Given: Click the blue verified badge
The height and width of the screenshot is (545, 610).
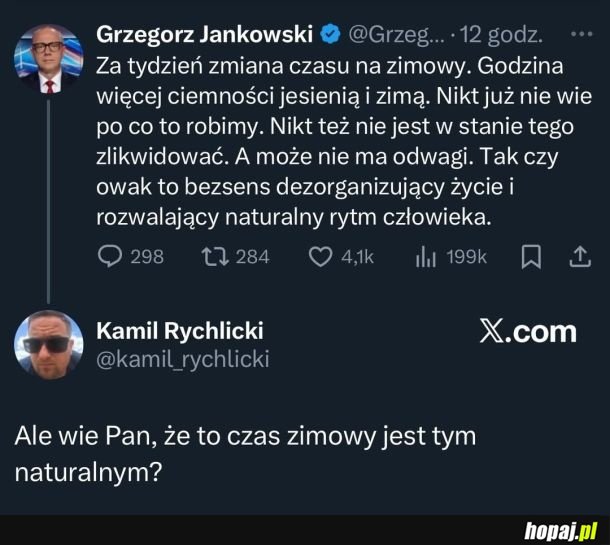Looking at the screenshot, I should [x=330, y=34].
